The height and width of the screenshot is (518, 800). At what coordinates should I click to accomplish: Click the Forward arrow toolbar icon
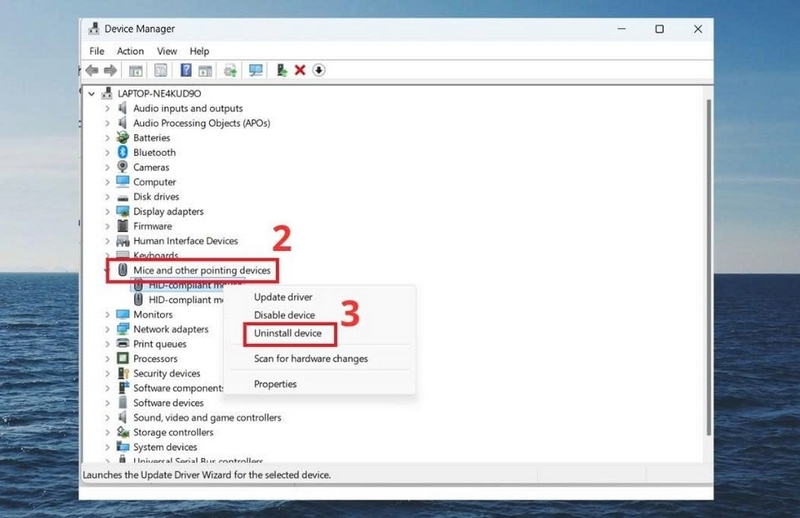coord(110,70)
